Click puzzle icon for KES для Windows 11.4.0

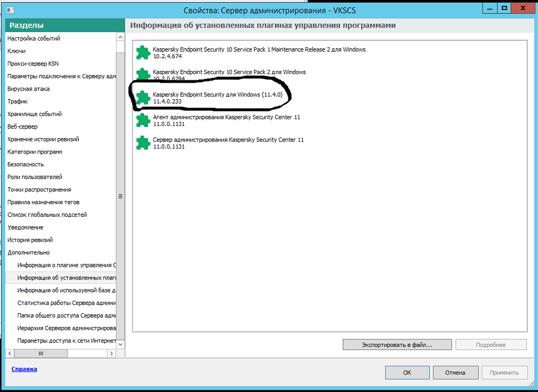coord(143,98)
